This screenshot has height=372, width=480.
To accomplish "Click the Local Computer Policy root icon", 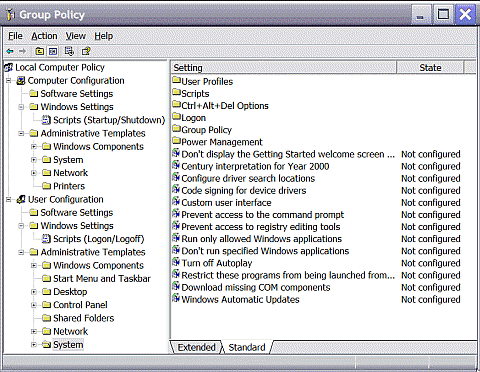I will click(x=9, y=67).
